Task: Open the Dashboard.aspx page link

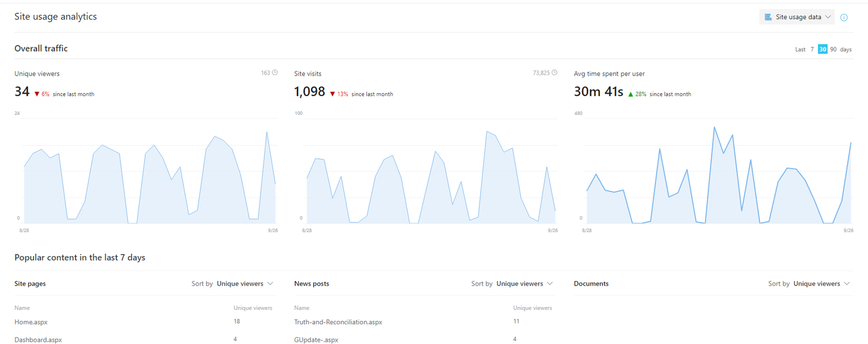Action: (38, 339)
